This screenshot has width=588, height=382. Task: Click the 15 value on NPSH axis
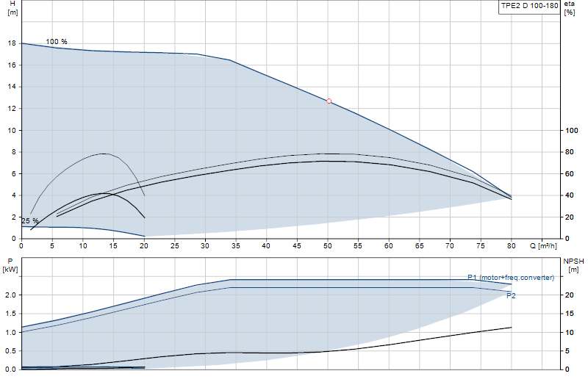click(x=569, y=314)
